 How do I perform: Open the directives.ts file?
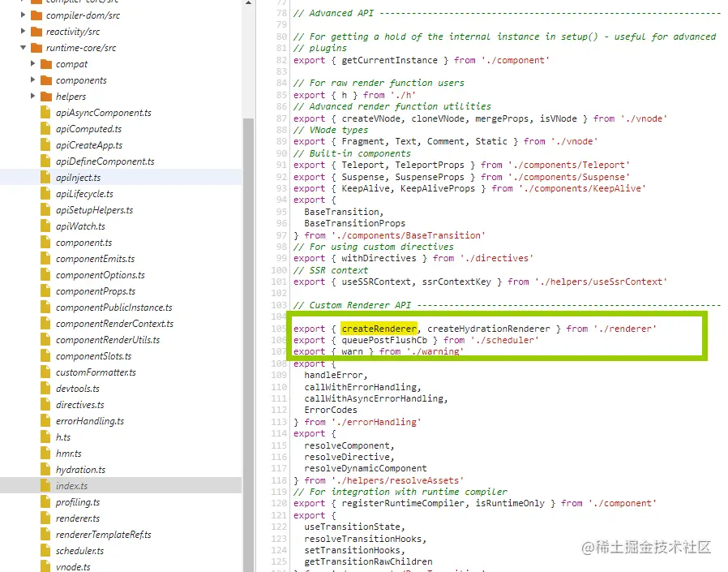pyautogui.click(x=80, y=405)
